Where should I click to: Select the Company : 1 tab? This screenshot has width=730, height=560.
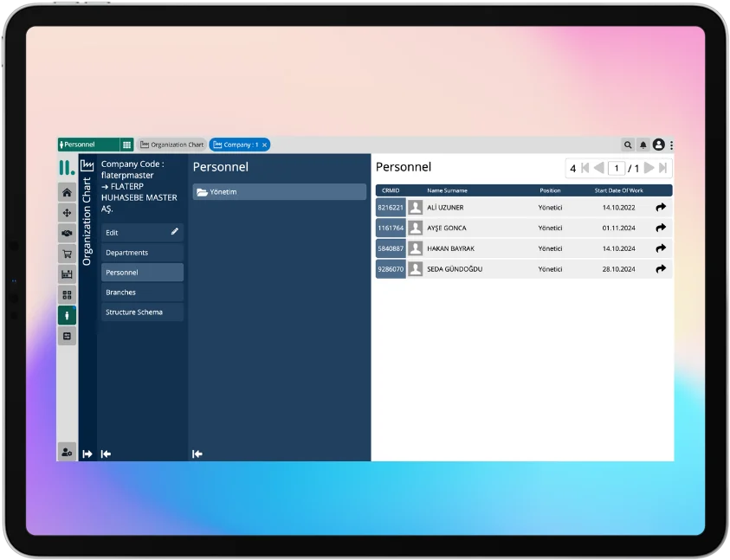pos(238,145)
